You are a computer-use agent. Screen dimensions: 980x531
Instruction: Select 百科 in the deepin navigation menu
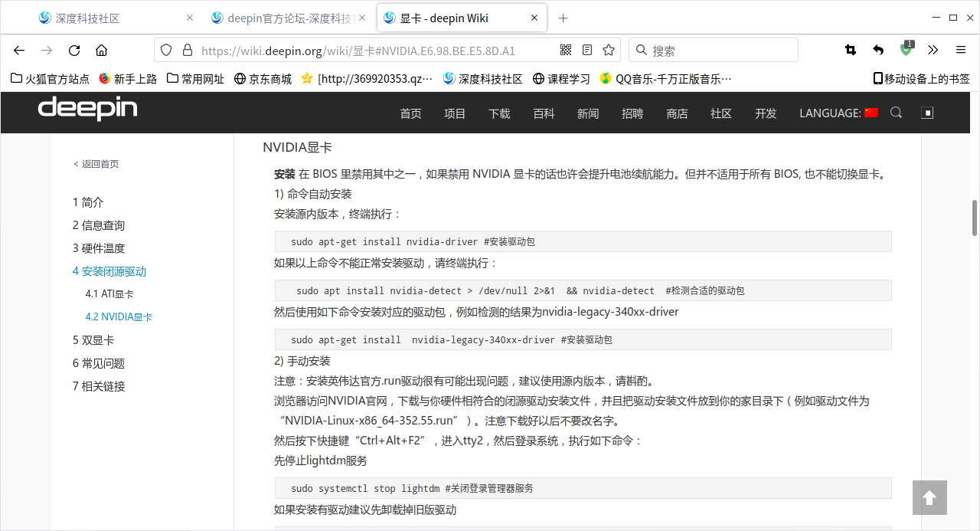tap(544, 113)
